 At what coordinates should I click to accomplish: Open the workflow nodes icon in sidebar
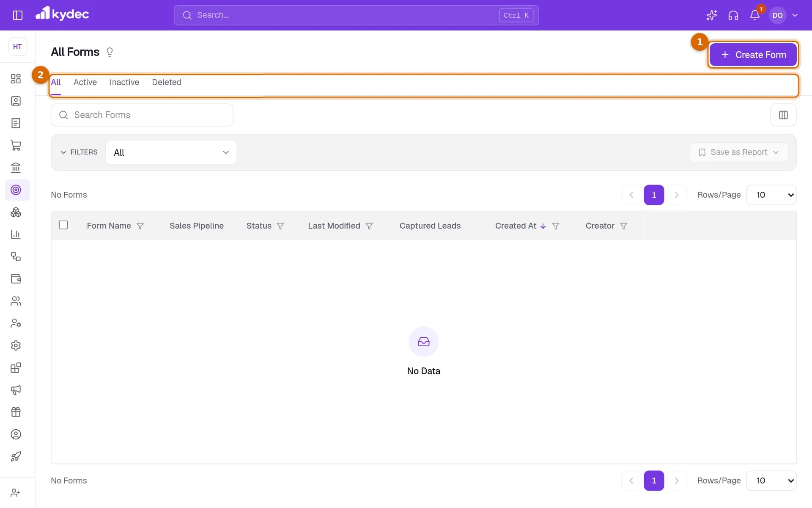coord(16,257)
